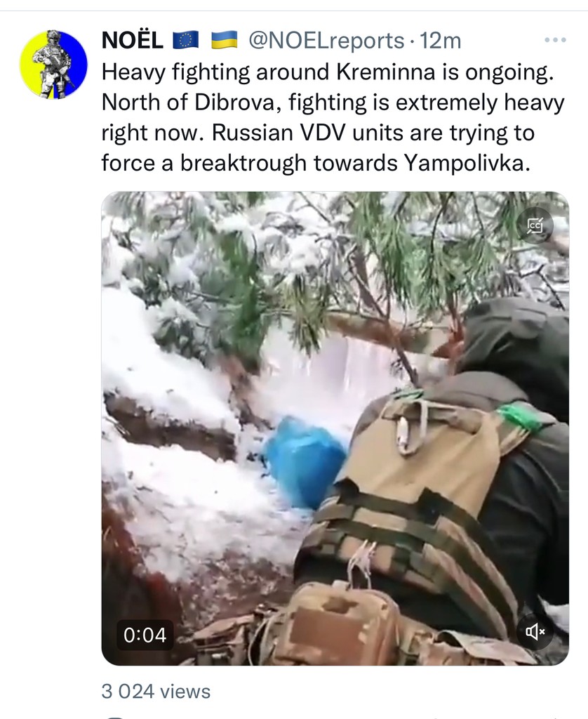The width and height of the screenshot is (588, 719).
Task: Click the line mentioning Yampolivka
Action: [316, 163]
